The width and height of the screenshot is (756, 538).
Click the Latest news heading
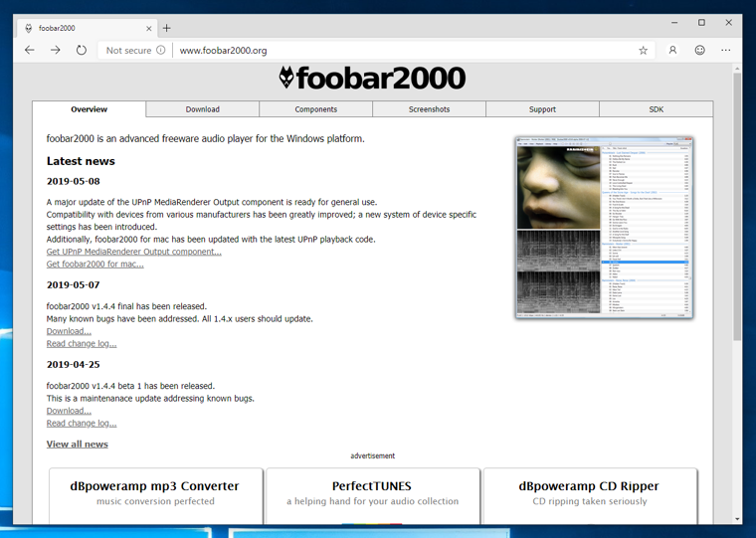pos(81,161)
